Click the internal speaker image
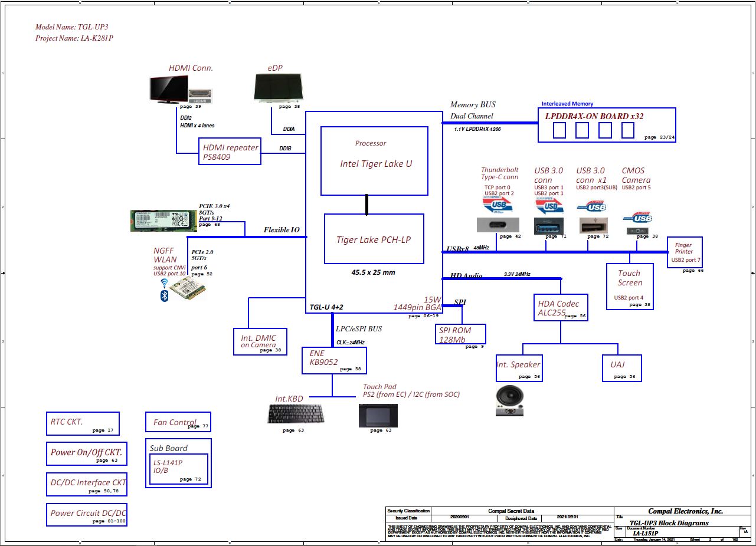 [x=509, y=400]
